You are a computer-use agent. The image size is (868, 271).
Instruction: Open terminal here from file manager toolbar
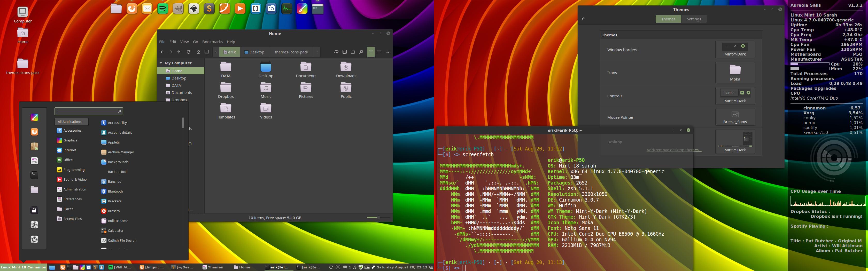pyautogui.click(x=344, y=52)
